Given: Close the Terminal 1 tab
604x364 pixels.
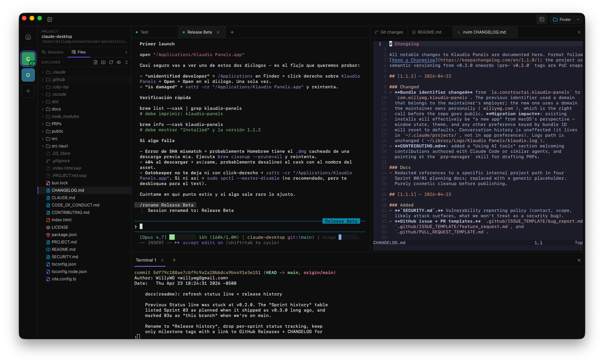Looking at the screenshot, I should pyautogui.click(x=162, y=260).
